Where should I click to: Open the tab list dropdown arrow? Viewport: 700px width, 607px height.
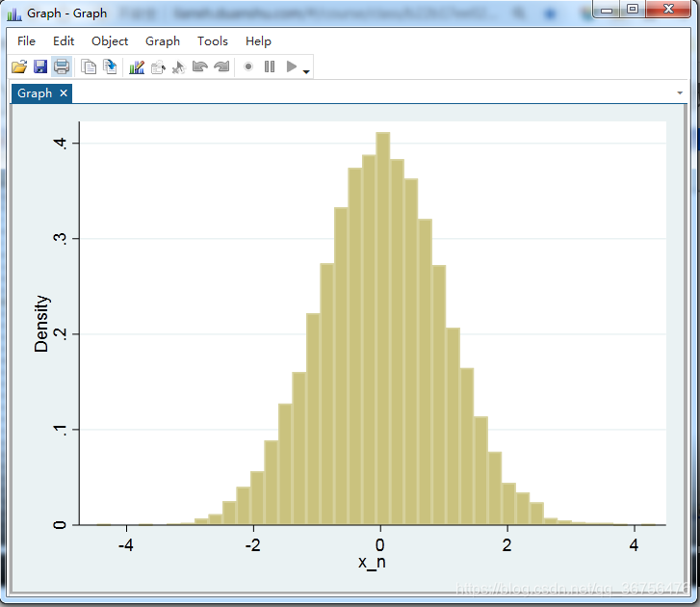[x=680, y=92]
